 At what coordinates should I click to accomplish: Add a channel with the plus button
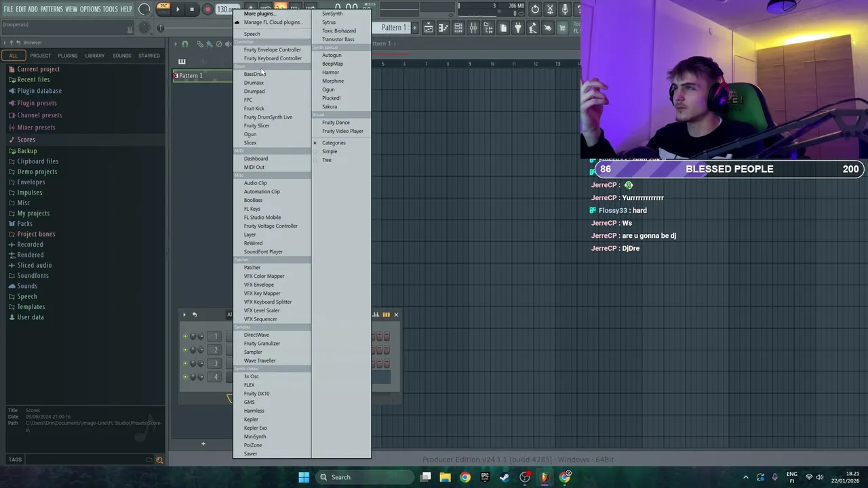(x=203, y=444)
